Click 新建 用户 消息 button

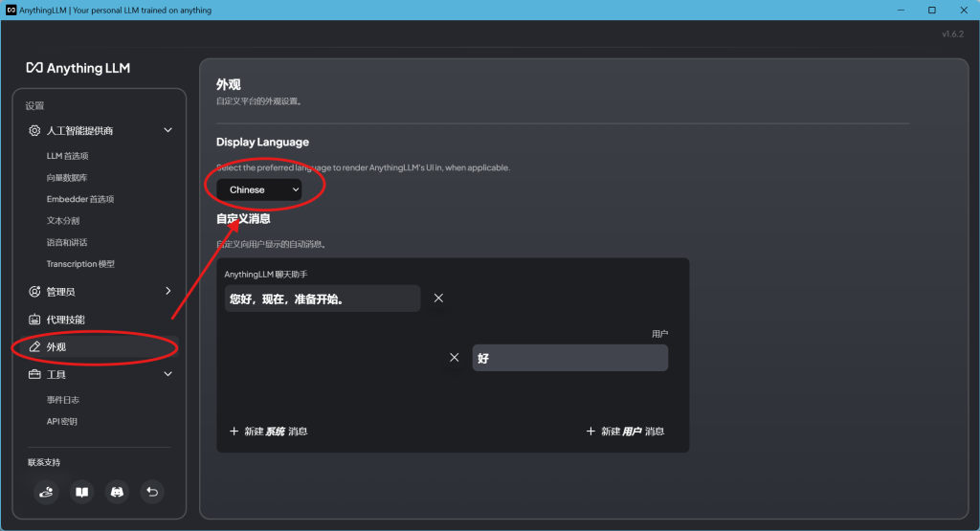[625, 431]
